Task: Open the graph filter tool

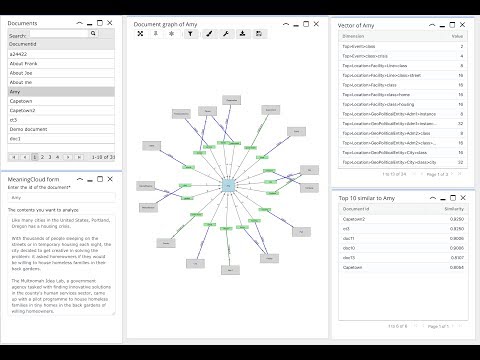Action: [190, 34]
